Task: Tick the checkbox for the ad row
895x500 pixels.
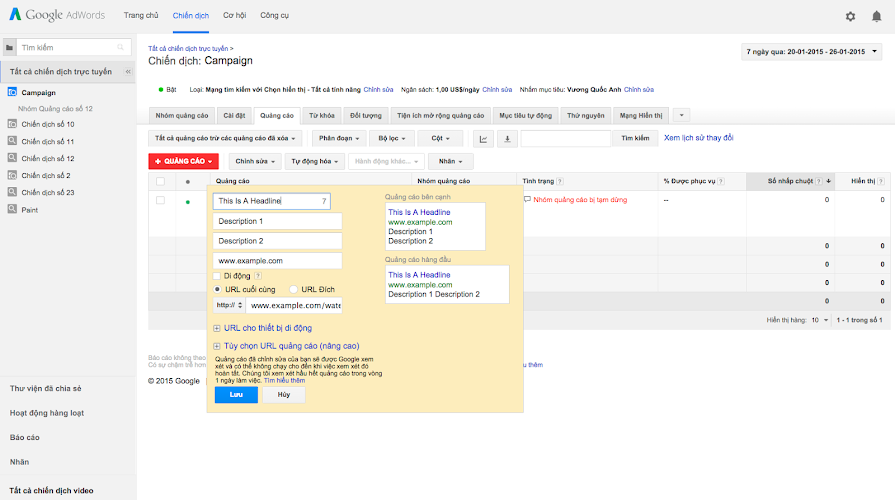Action: click(x=160, y=200)
